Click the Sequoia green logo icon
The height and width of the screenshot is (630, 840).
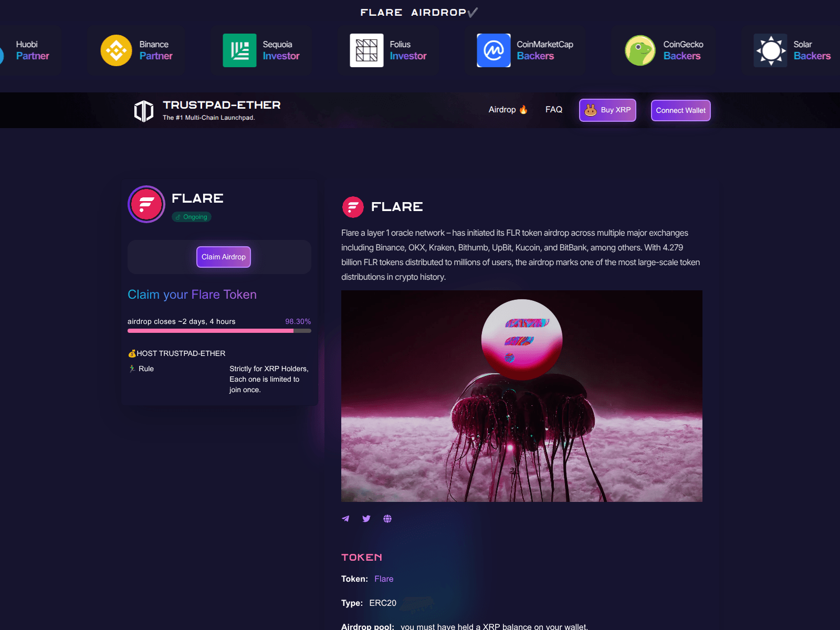pyautogui.click(x=239, y=50)
